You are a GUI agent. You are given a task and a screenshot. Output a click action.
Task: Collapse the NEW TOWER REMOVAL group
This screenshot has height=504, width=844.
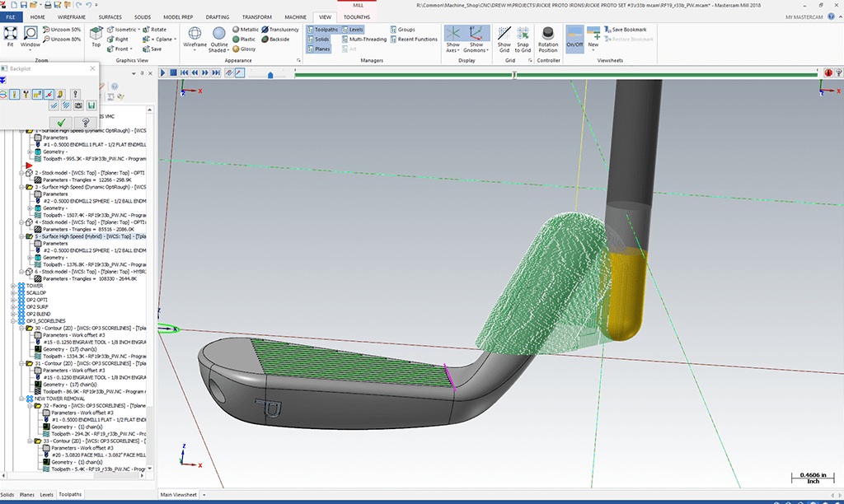(x=21, y=399)
